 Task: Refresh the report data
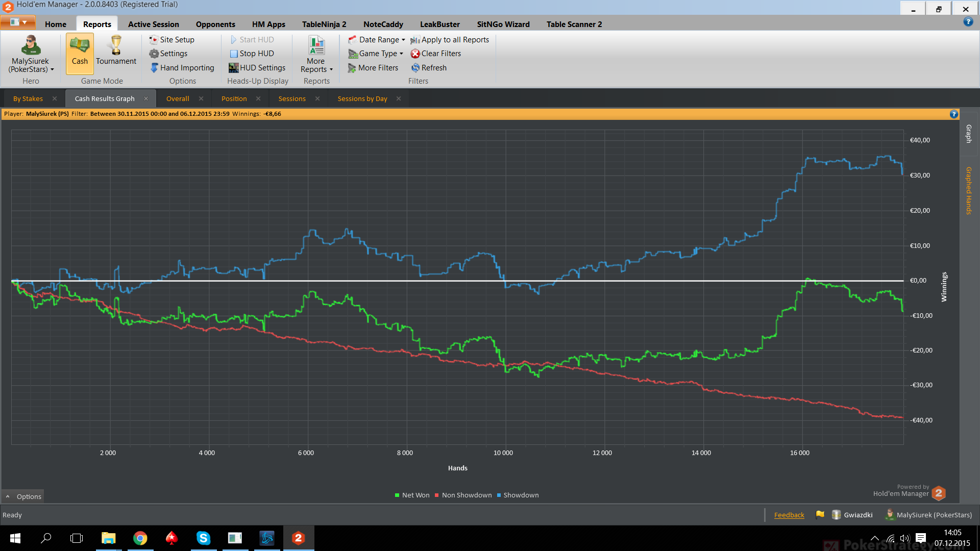(x=429, y=68)
